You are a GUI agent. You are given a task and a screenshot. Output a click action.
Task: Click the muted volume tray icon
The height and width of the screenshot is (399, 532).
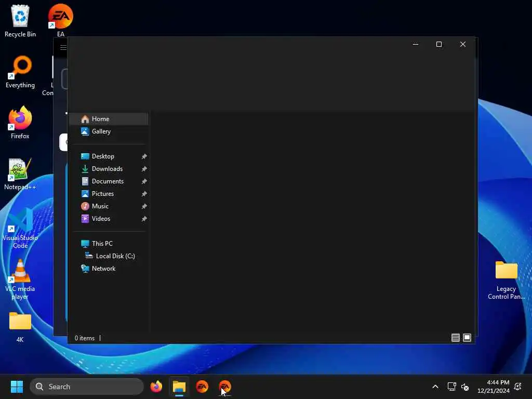(x=465, y=387)
